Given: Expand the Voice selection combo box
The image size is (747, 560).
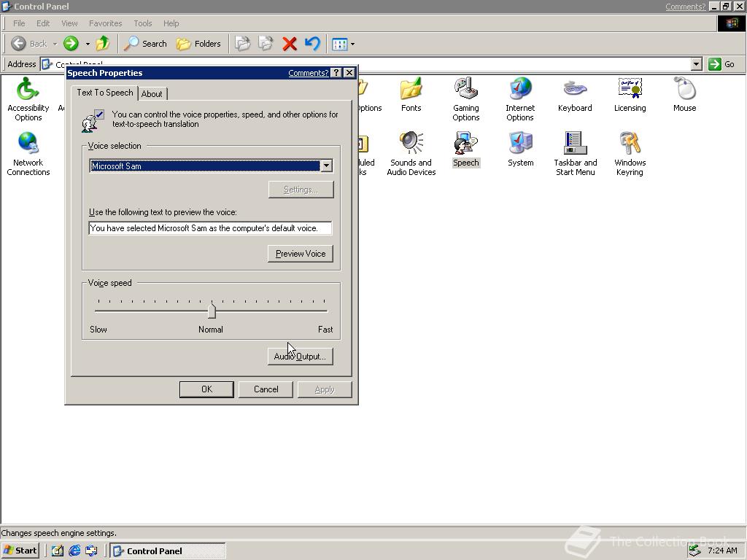Looking at the screenshot, I should [326, 166].
